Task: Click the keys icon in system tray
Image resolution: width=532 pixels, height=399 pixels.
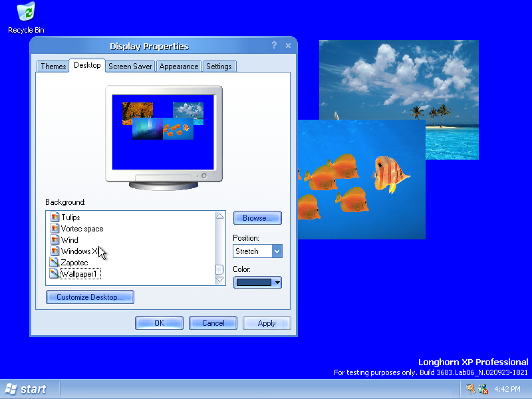Action: [x=470, y=389]
